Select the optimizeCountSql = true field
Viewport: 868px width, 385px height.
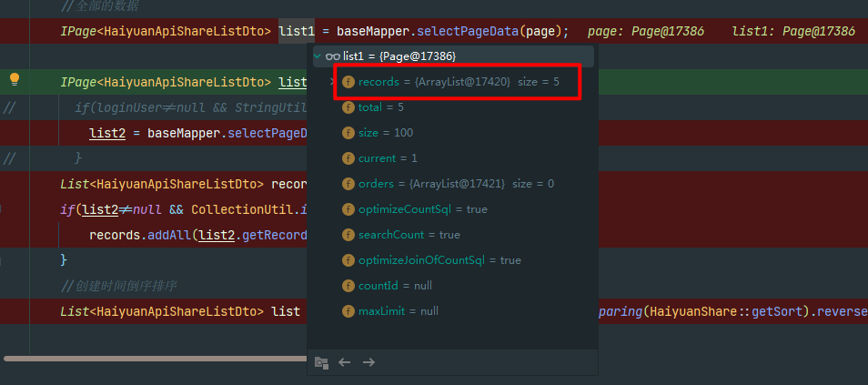(x=422, y=209)
